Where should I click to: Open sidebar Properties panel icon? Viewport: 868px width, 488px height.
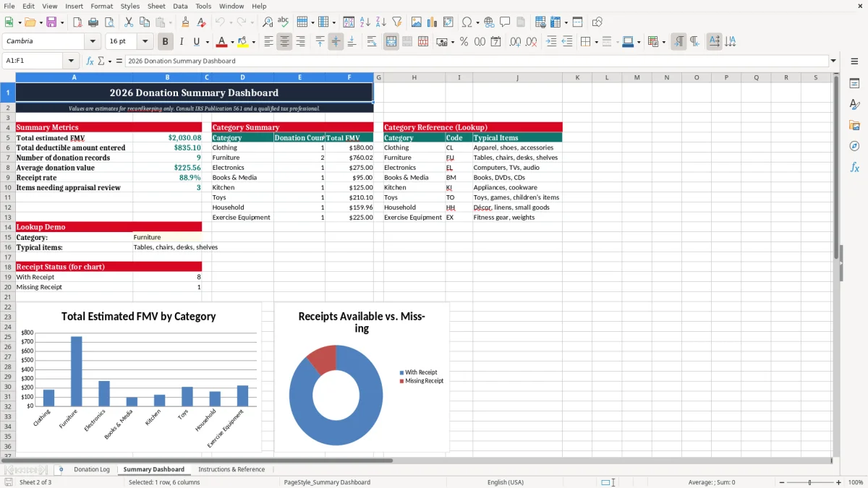[x=854, y=84]
